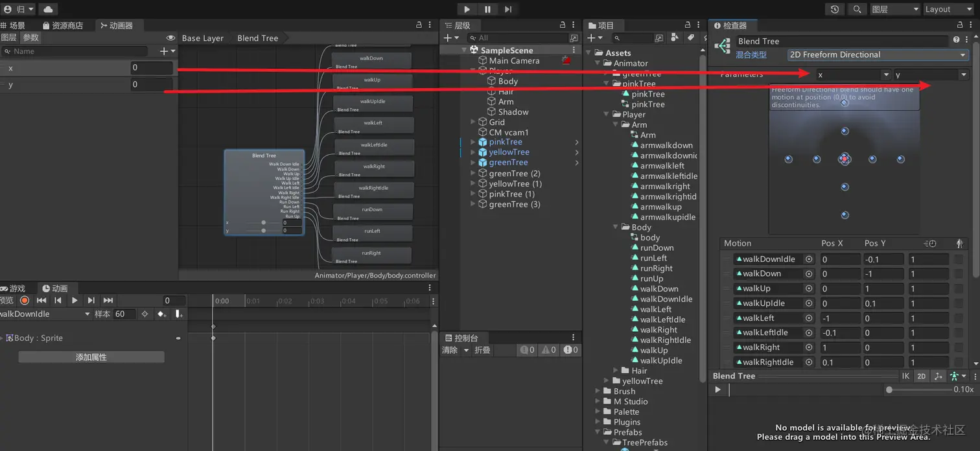Image resolution: width=980 pixels, height=451 pixels.
Task: Select the 动画 animation tab
Action: 55,288
